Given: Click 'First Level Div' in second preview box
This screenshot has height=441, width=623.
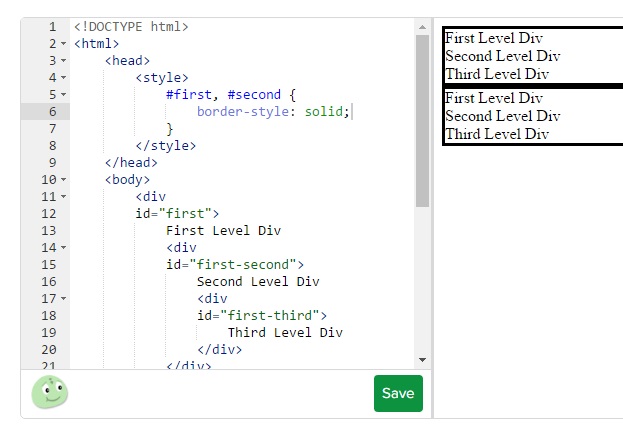Looking at the screenshot, I should click(x=493, y=98).
